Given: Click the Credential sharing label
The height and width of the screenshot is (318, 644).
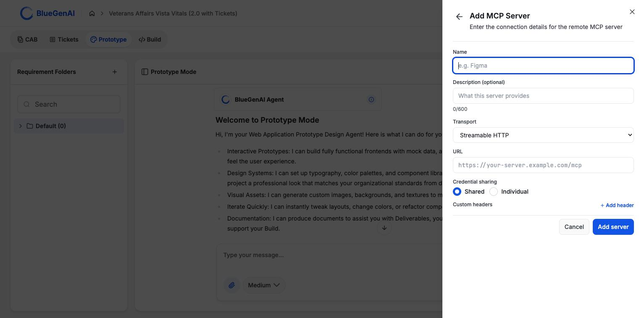Looking at the screenshot, I should (x=475, y=182).
